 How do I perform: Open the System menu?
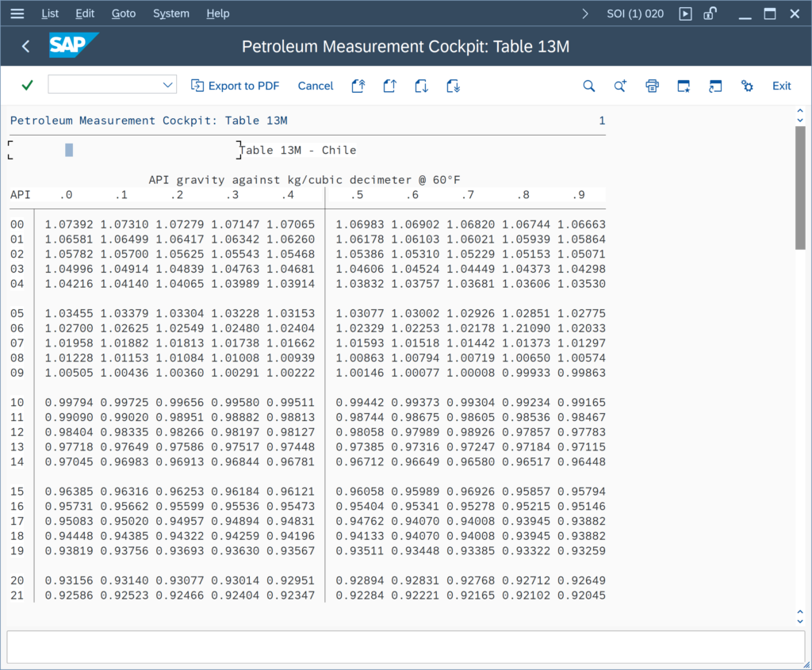[x=171, y=13]
